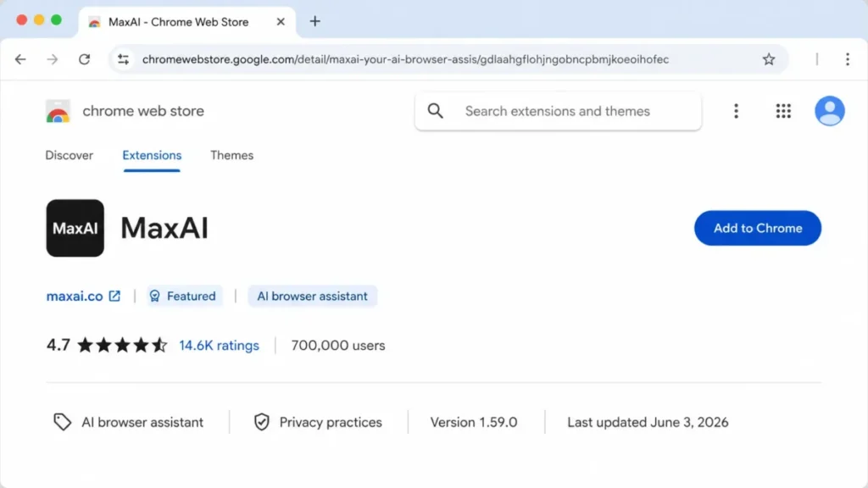The width and height of the screenshot is (868, 488).
Task: Click the Last updated June 3, 2026 text
Action: (x=648, y=422)
